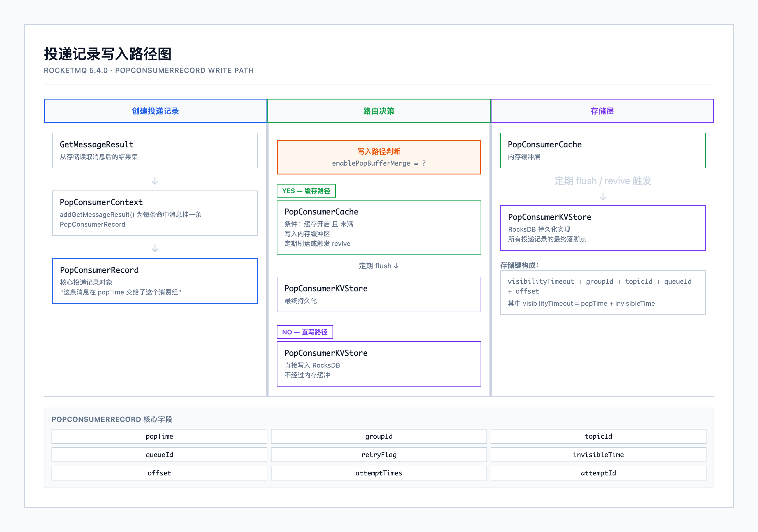Click the 写入路径判断 decision box
Screen dimensions: 758x532
tap(379, 157)
